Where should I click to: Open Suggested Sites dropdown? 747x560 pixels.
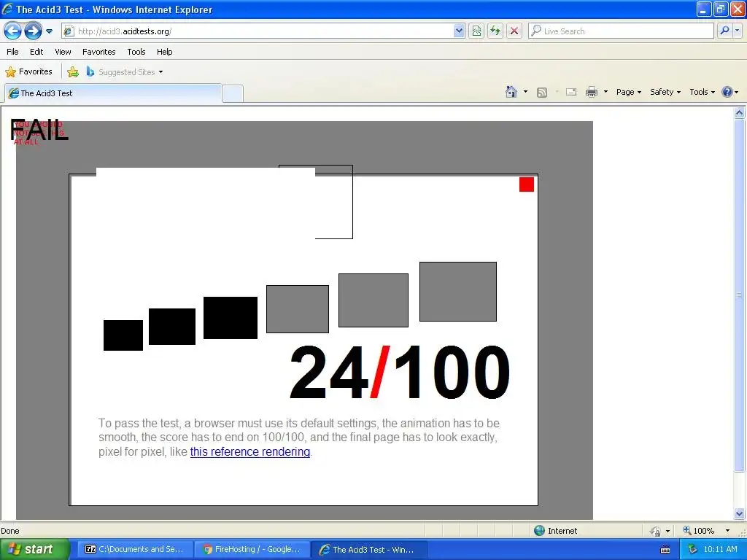point(124,72)
